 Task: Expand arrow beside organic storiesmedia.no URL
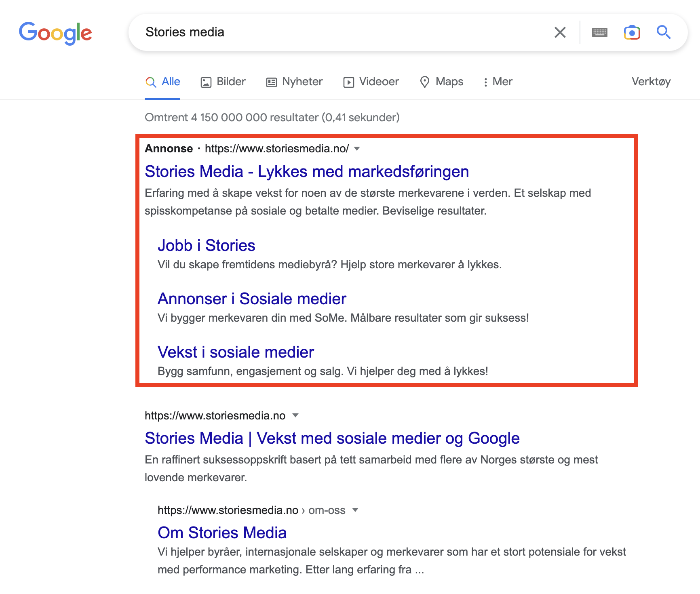(x=295, y=415)
